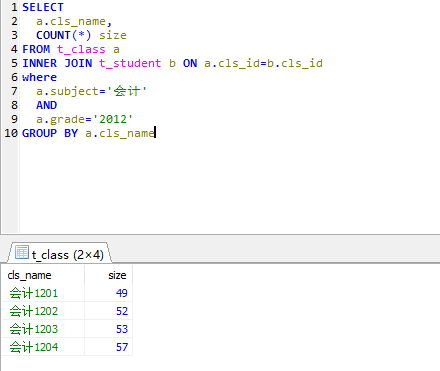Click the where keyword on line 6
This screenshot has width=440, height=371.
click(x=39, y=77)
